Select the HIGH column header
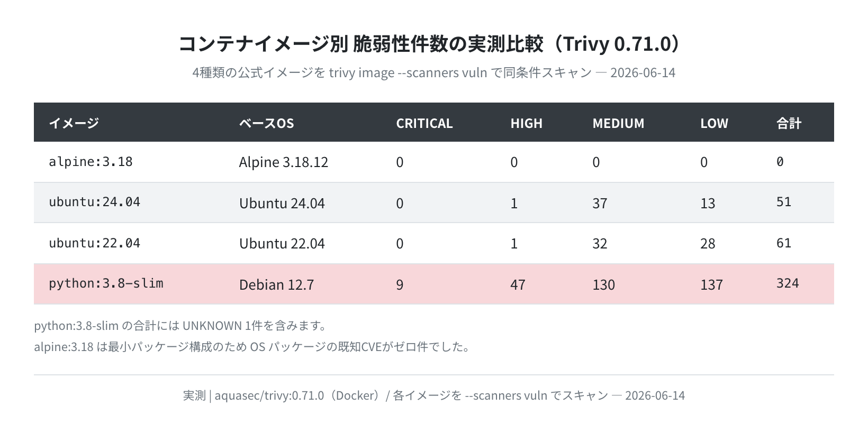Screen dimensions: 868x424 [527, 123]
